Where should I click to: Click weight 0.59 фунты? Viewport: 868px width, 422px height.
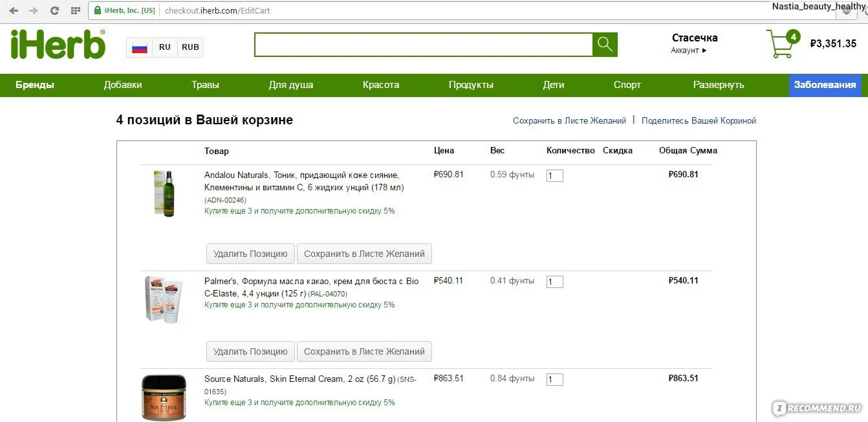(x=512, y=174)
